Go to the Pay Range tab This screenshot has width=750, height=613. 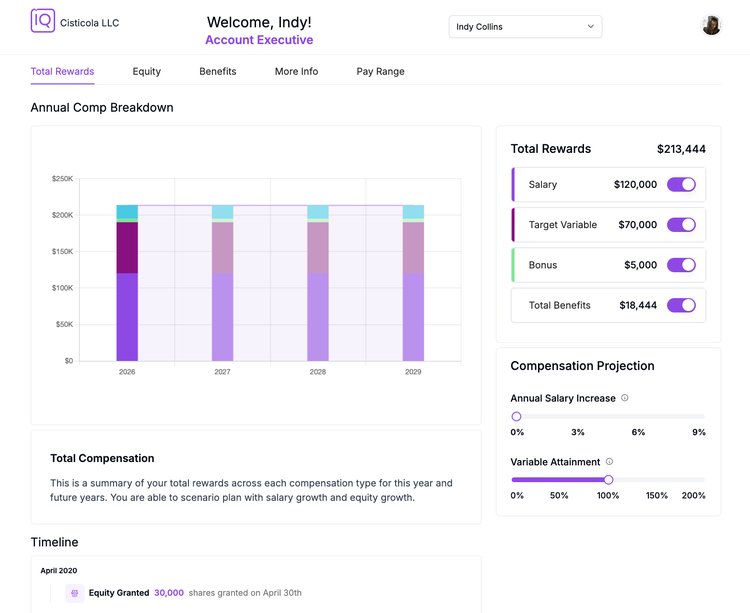point(380,71)
